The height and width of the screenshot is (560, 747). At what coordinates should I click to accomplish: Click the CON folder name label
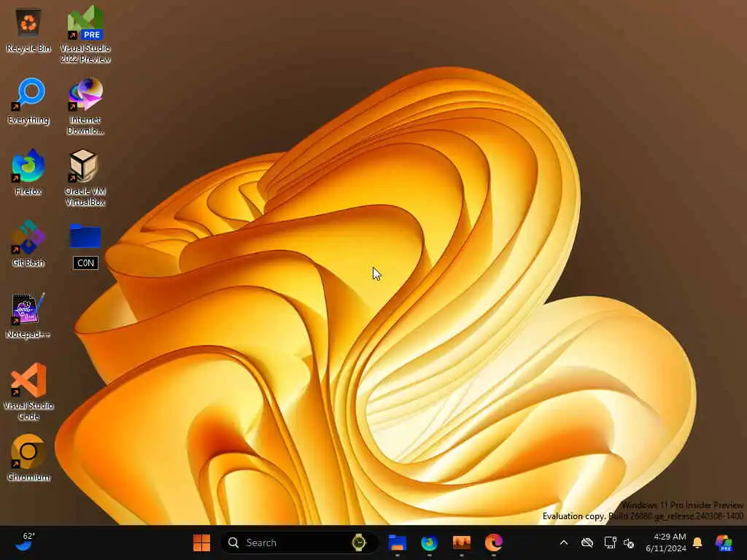point(85,262)
